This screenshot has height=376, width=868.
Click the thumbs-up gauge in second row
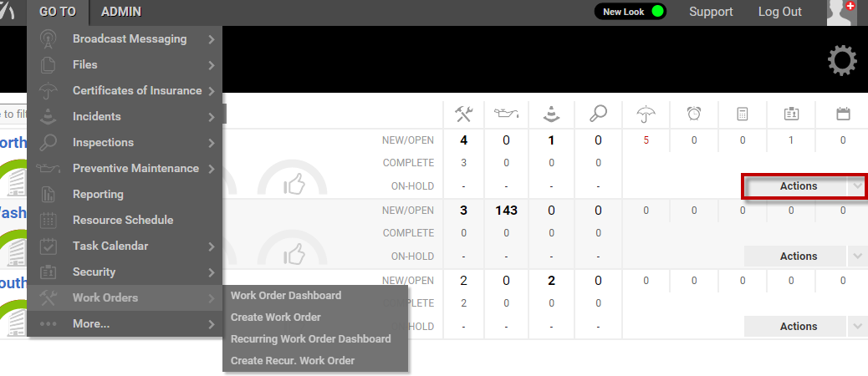coord(293,248)
